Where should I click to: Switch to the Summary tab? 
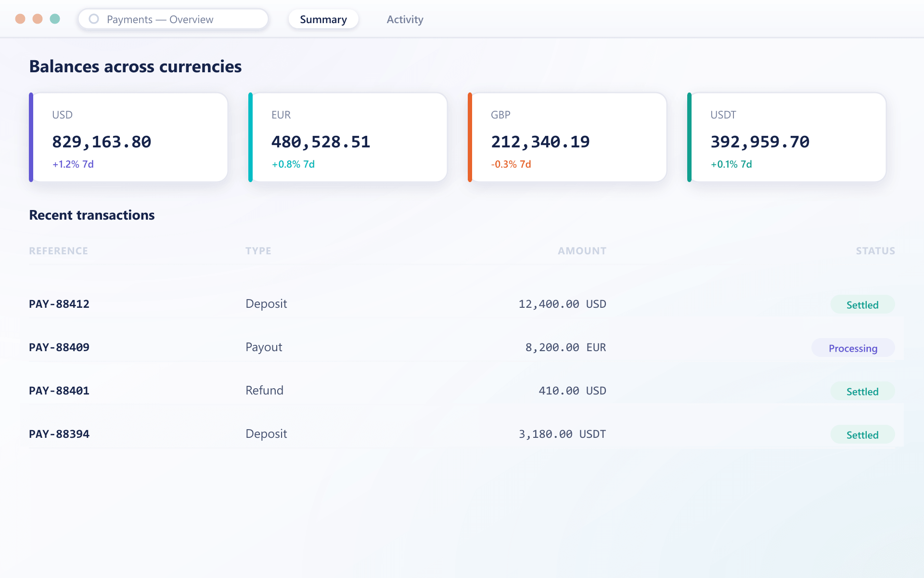323,19
